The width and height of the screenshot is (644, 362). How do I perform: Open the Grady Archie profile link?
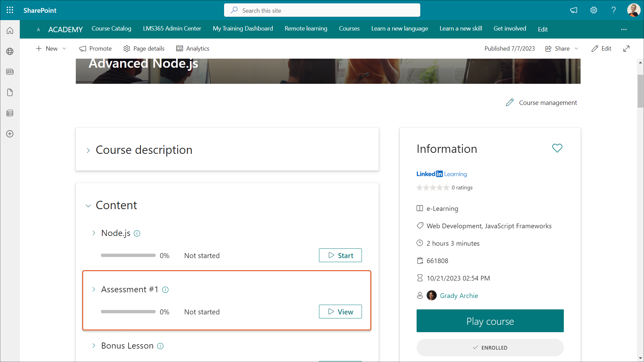pos(459,296)
